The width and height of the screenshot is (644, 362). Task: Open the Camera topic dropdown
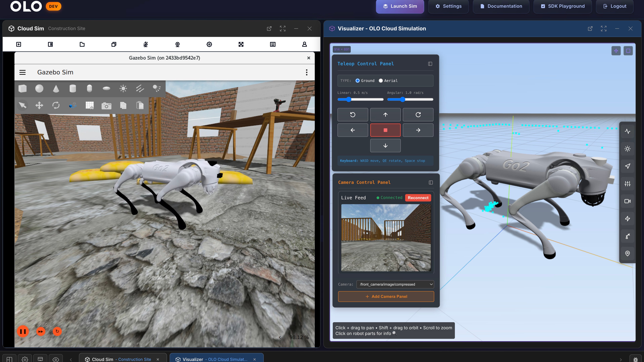(x=395, y=284)
